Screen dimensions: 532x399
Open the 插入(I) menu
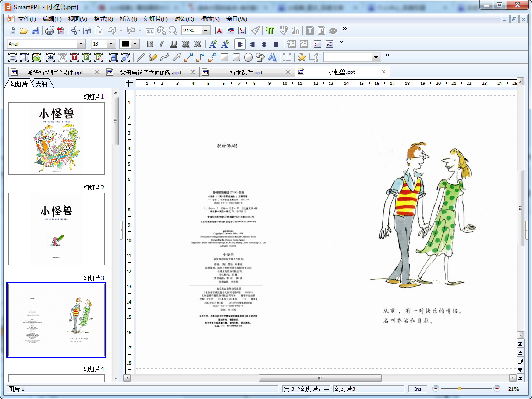click(128, 19)
